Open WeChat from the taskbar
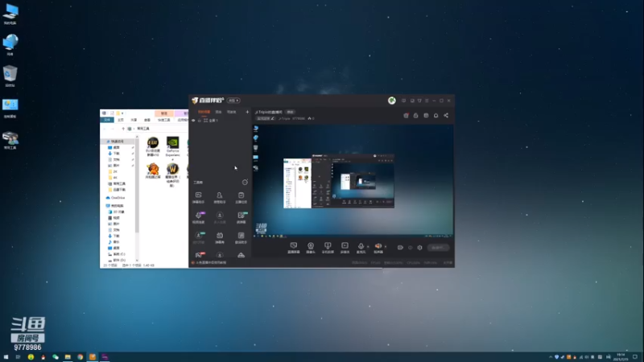 56,357
